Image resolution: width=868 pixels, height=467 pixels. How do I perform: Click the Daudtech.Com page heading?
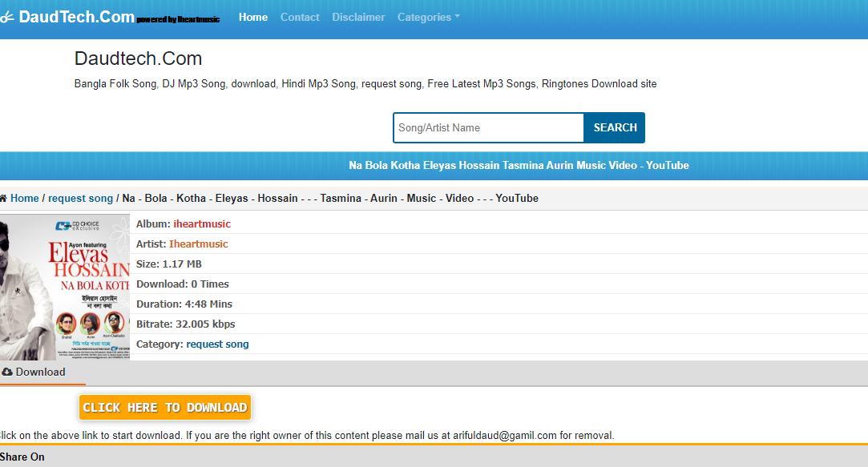138,58
